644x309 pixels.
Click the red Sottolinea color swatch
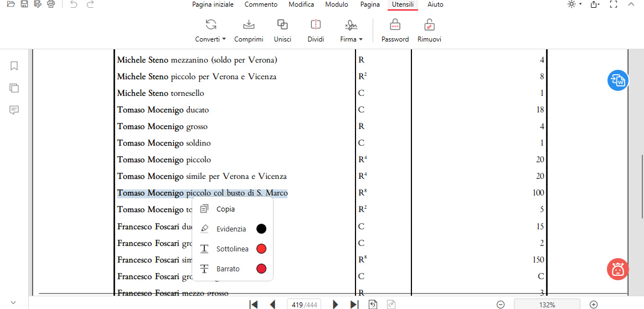(x=261, y=249)
